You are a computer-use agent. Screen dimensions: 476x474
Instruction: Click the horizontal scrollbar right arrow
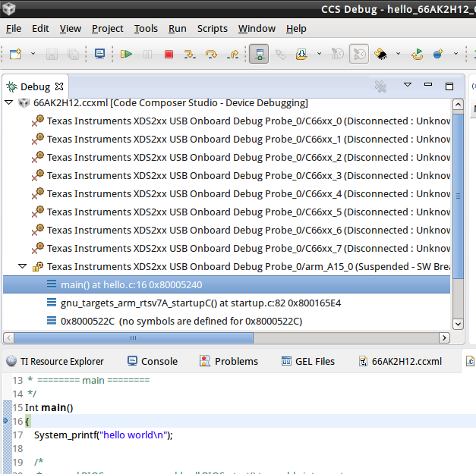(x=444, y=337)
